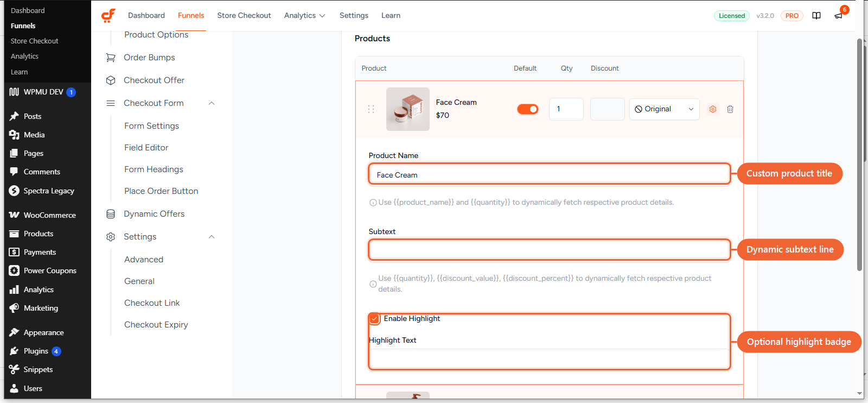Click the Checkout Offer box icon

point(111,80)
